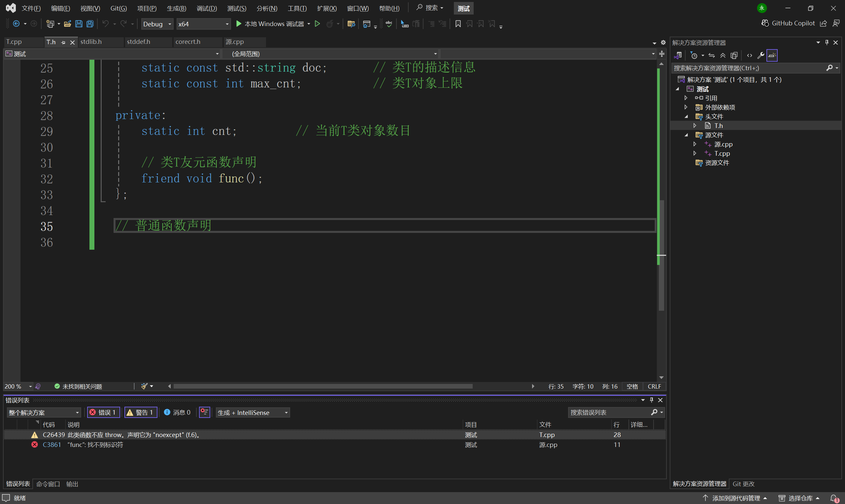The image size is (845, 504).
Task: Open the Debug configuration dropdown
Action: click(x=157, y=24)
